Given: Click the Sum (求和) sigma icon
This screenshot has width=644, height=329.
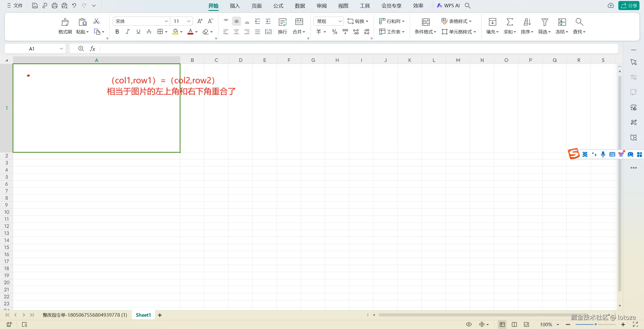Looking at the screenshot, I should coord(510,22).
